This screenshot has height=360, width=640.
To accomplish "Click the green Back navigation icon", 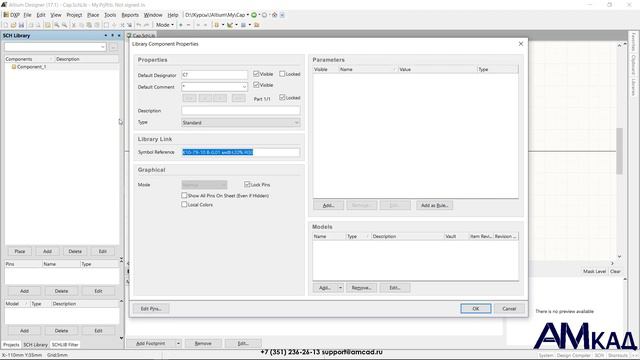I will click(x=254, y=15).
